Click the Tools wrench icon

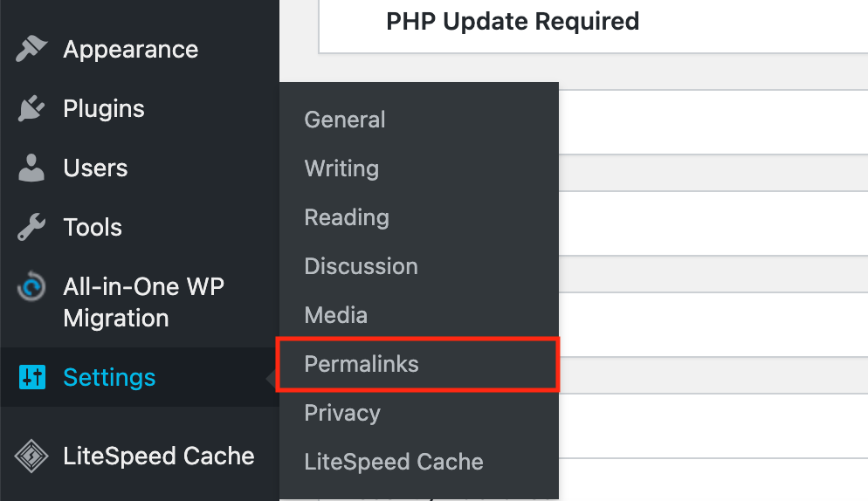(x=31, y=228)
